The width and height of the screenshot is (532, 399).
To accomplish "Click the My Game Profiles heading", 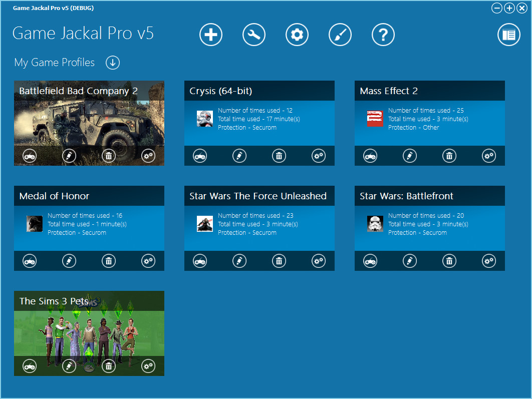I will [54, 63].
